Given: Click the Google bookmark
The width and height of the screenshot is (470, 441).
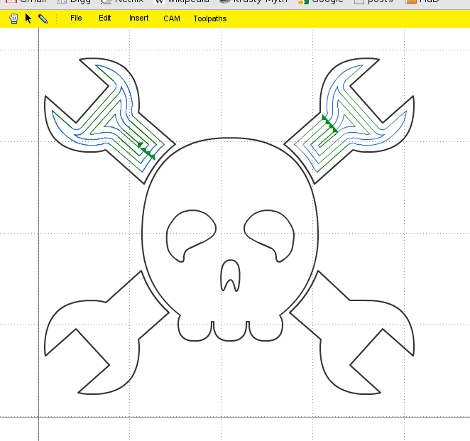Looking at the screenshot, I should [321, 2].
